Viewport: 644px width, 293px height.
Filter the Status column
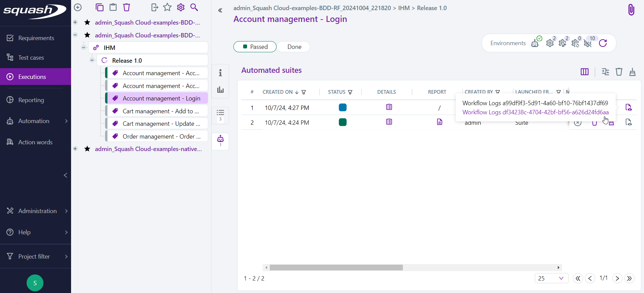click(350, 92)
